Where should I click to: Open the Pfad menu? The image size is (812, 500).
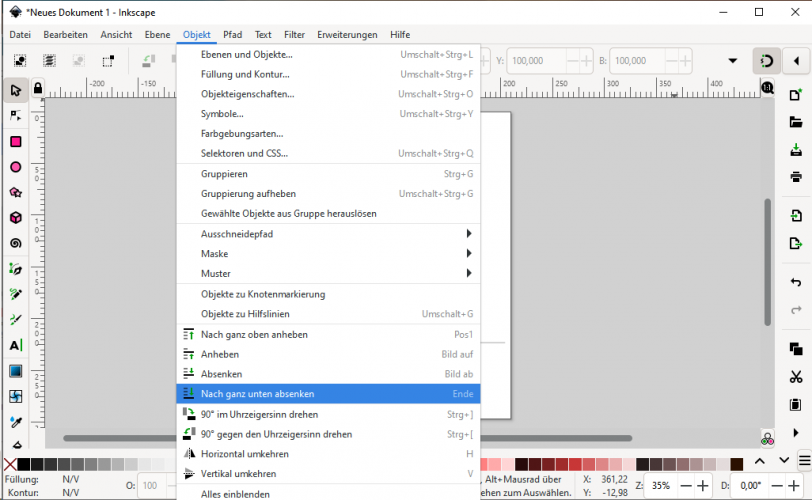(233, 35)
